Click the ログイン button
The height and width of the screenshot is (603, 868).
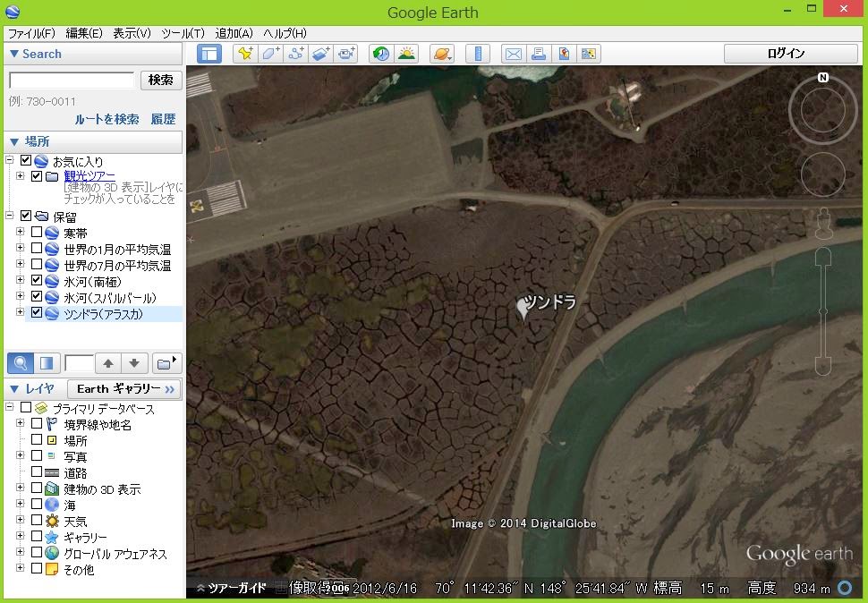click(790, 54)
